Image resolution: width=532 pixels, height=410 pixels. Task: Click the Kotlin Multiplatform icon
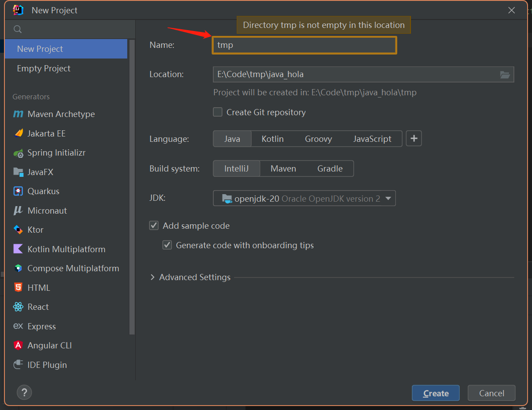18,249
